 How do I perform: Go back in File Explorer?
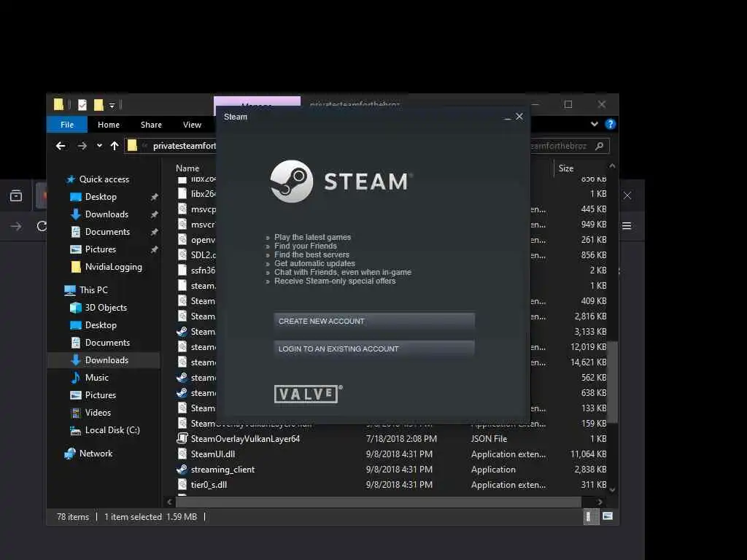(61, 146)
